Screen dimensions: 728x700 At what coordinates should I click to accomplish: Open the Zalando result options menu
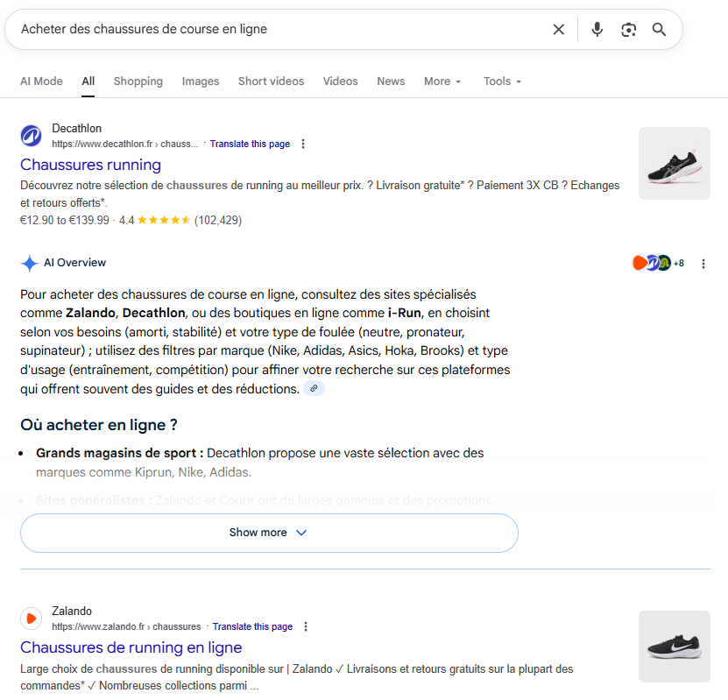pos(306,626)
